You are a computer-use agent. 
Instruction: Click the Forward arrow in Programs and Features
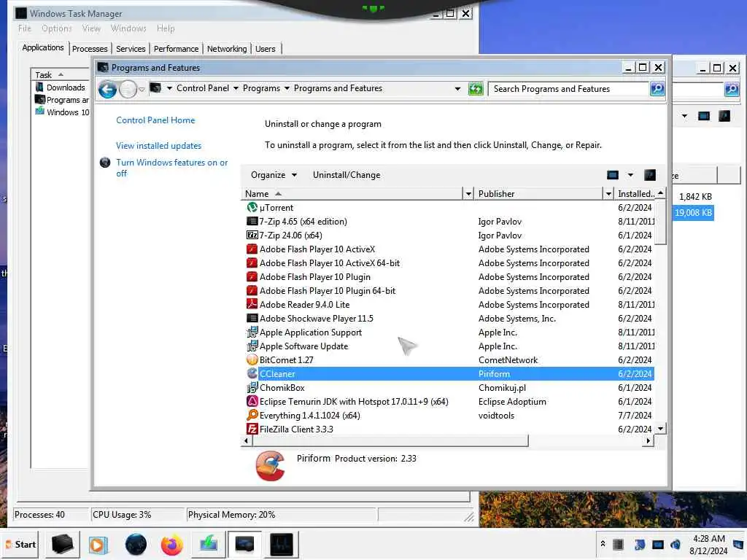click(128, 89)
